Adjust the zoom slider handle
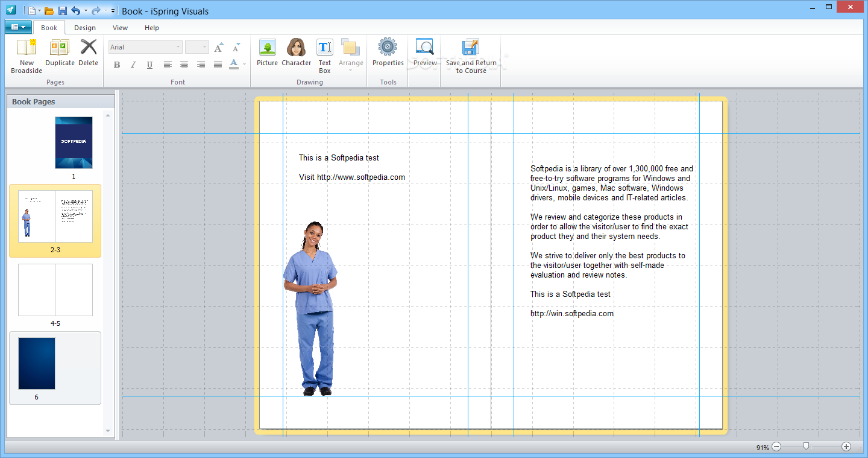The width and height of the screenshot is (868, 458). click(x=807, y=447)
